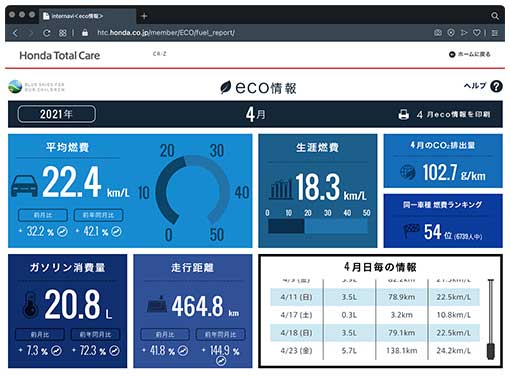Click the 78.9km distance cell

pos(402,297)
